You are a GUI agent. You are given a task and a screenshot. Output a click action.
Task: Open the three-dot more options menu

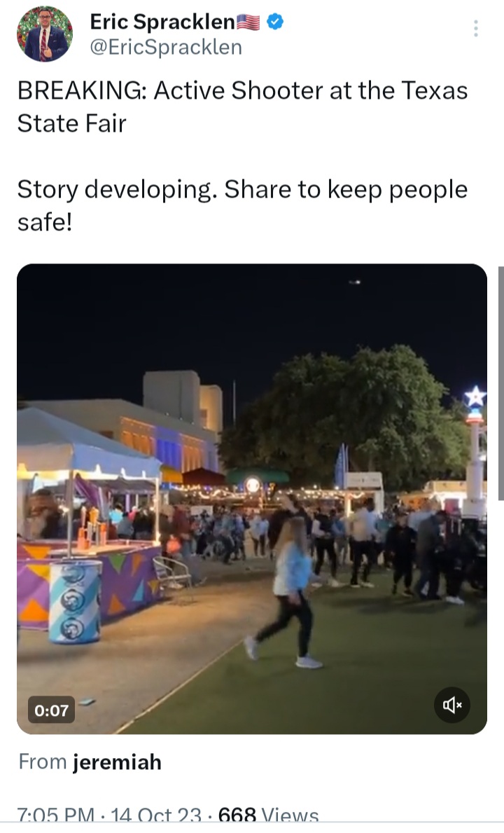click(x=476, y=28)
